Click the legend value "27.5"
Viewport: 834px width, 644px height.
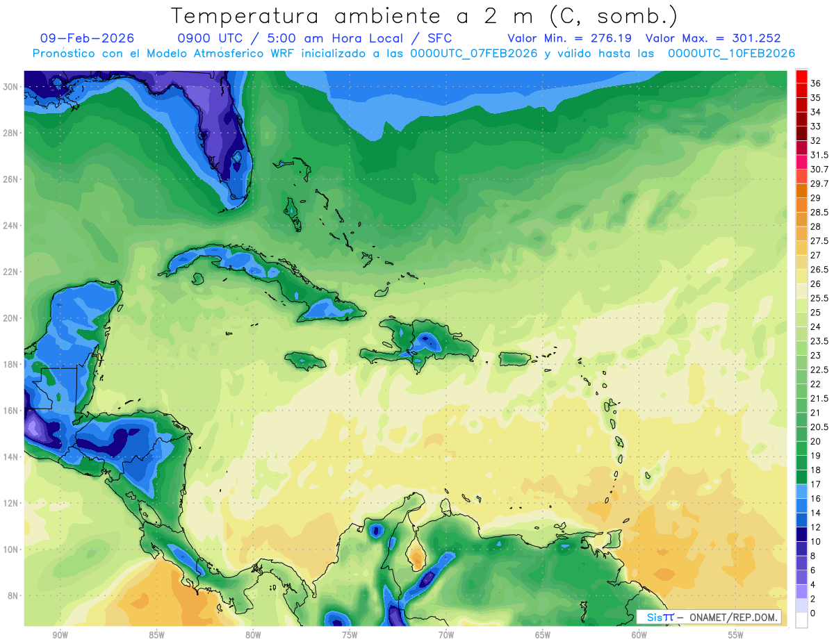tap(819, 241)
